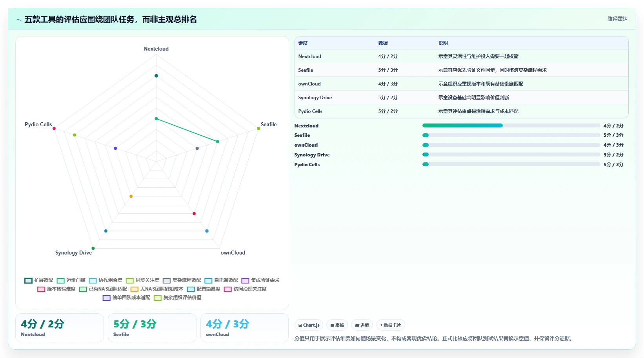Click the Synology Drive radar axis label
Image resolution: width=644 pixels, height=358 pixels.
tap(73, 253)
